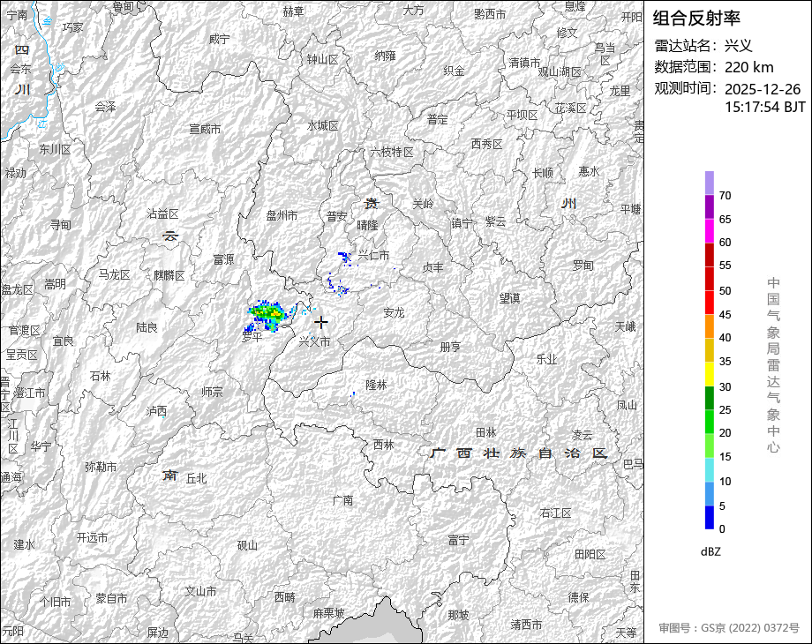Click the 西秀区 map label

coord(487,144)
